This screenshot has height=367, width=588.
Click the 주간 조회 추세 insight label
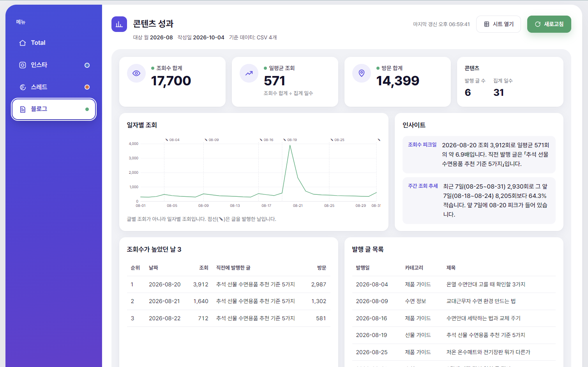pyautogui.click(x=423, y=186)
